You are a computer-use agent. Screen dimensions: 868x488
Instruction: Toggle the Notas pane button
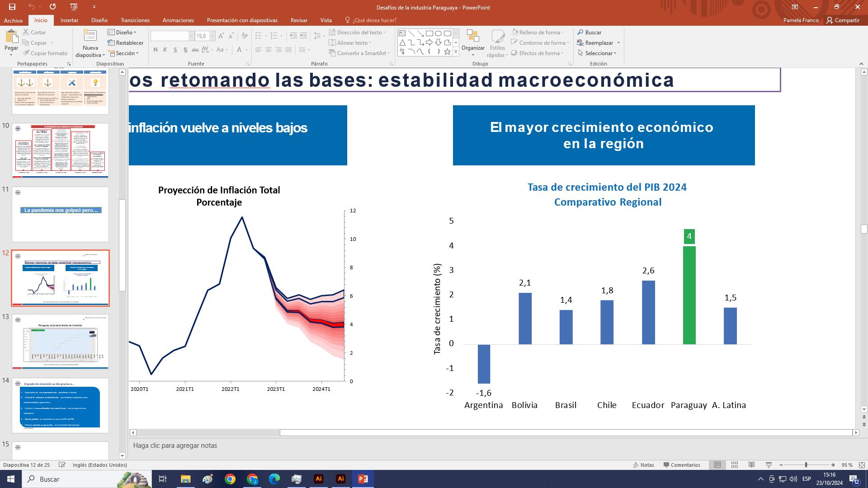[643, 465]
